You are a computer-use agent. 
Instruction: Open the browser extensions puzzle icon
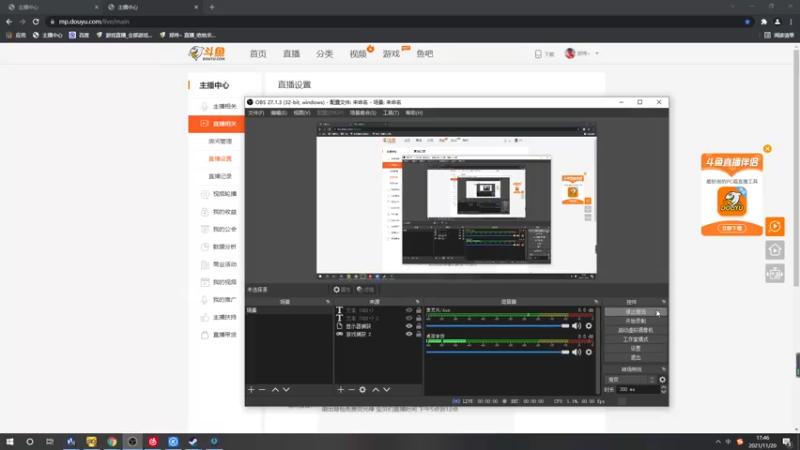(x=764, y=22)
